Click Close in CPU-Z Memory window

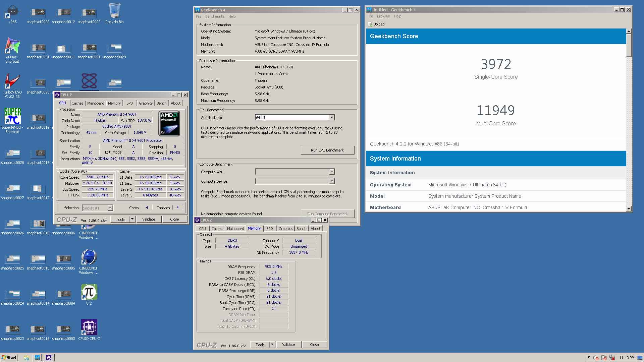tap(314, 345)
